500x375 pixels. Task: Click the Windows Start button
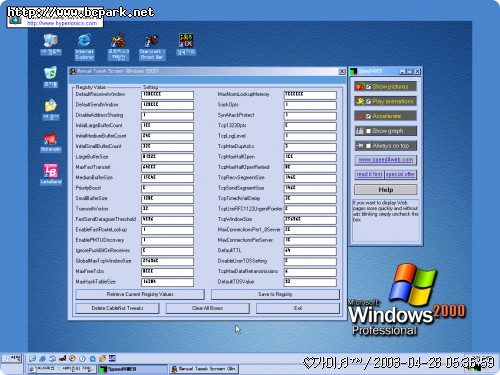coord(11,359)
